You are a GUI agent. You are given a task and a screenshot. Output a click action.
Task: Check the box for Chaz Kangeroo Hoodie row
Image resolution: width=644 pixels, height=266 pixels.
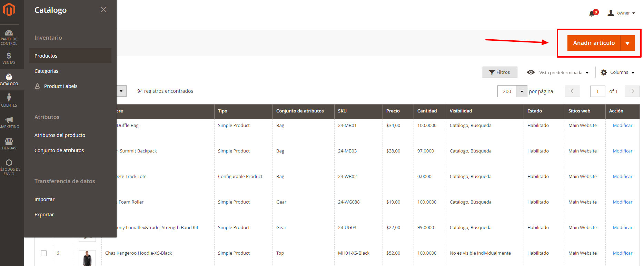click(44, 253)
